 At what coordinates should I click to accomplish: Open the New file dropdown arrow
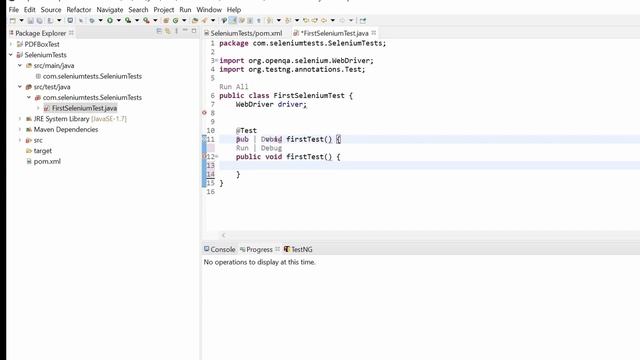pos(21,20)
